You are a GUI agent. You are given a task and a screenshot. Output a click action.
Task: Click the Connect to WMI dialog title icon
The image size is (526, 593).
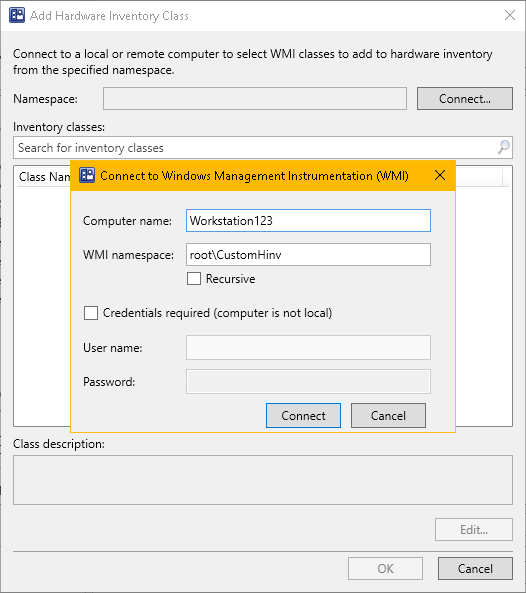[x=87, y=175]
